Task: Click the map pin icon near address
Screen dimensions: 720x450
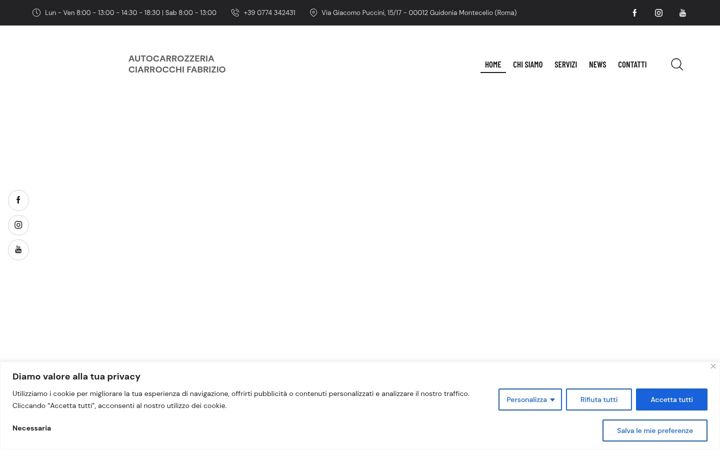Action: (313, 13)
